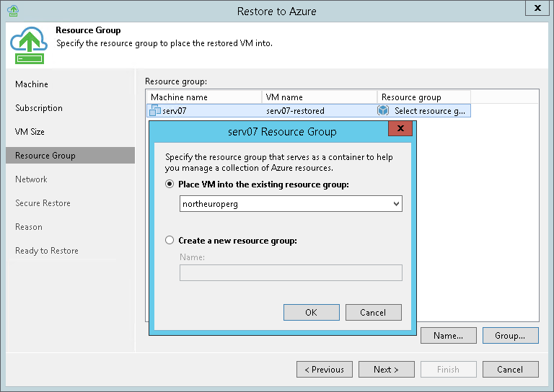Cancel the serv07 Resource Group dialog

coord(373,313)
